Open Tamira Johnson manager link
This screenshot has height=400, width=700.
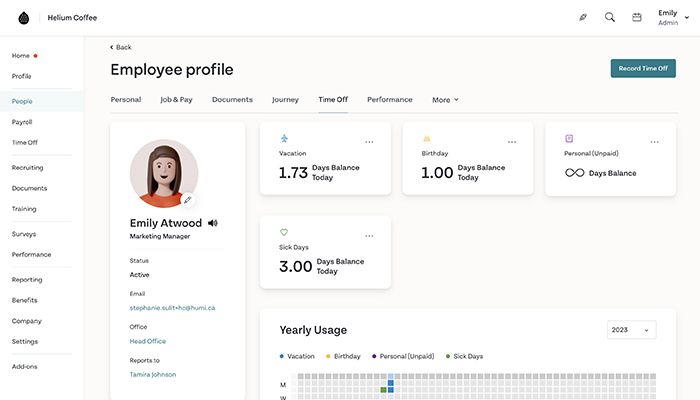153,374
